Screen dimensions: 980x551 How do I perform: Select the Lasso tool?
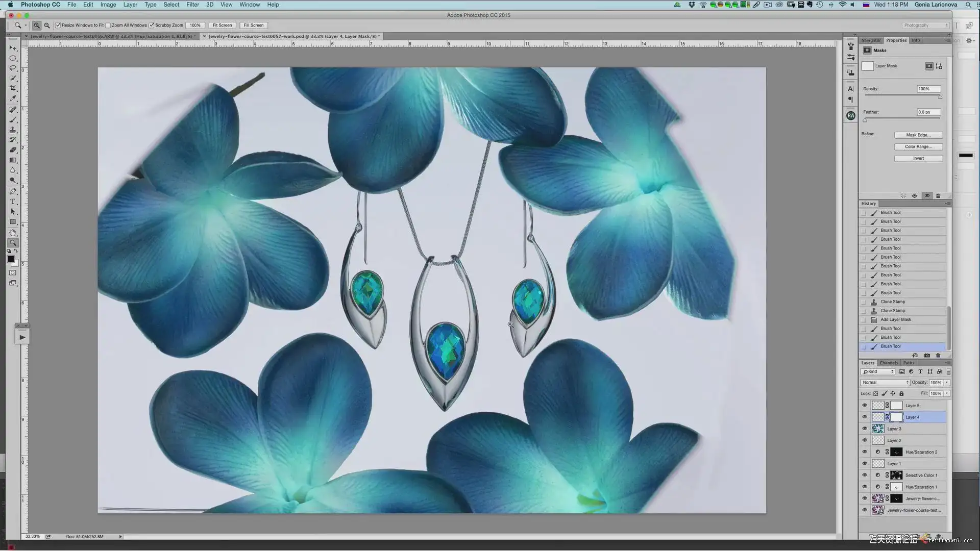[x=13, y=68]
